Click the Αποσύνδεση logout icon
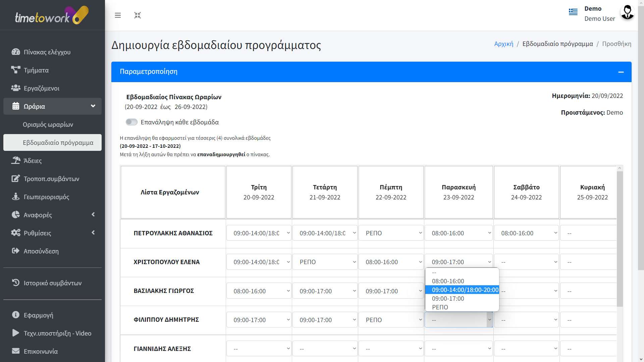 (15, 251)
